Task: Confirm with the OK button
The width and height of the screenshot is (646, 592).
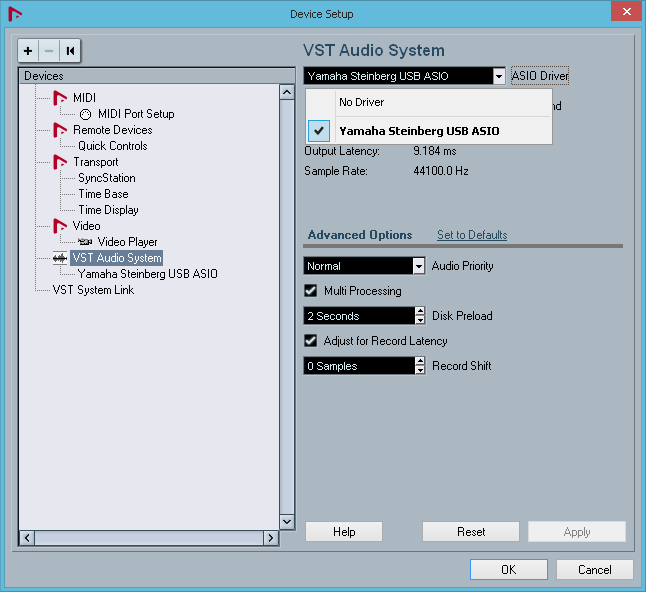Action: pos(509,570)
